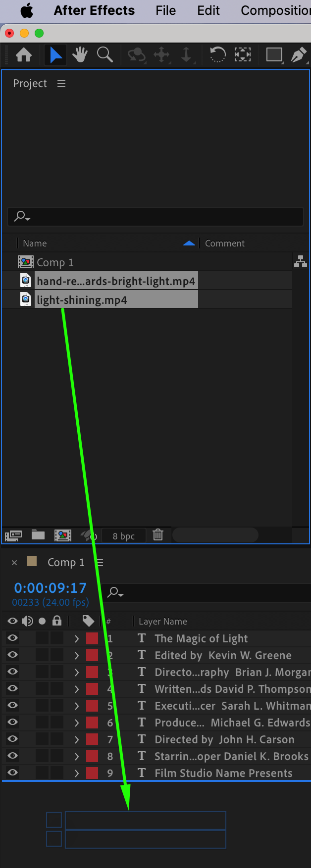Click the current timecode 0:00:09:17
311x868 pixels.
[x=50, y=588]
